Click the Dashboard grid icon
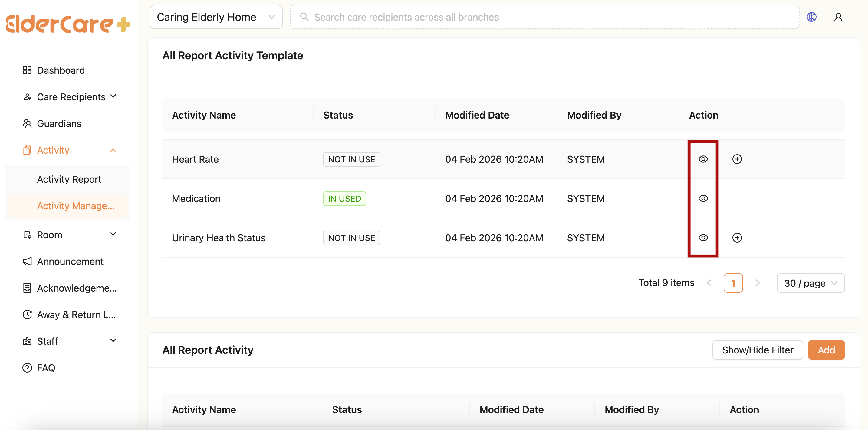868x430 pixels. pos(27,70)
